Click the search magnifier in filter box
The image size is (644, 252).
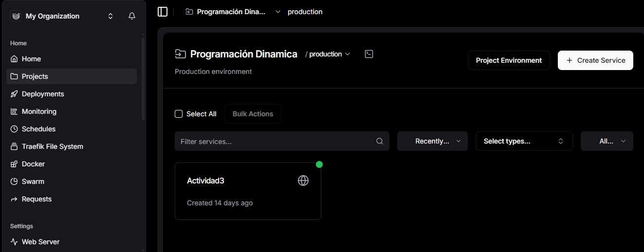380,142
